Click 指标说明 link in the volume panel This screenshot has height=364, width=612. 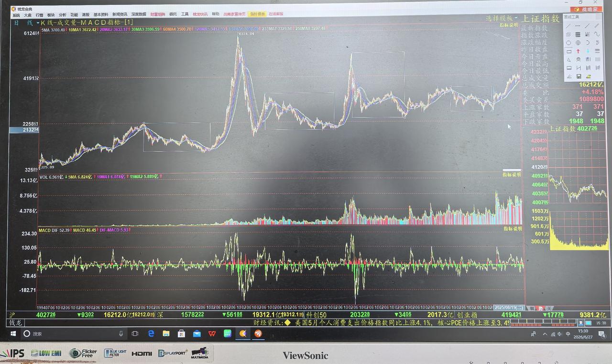tap(512, 175)
